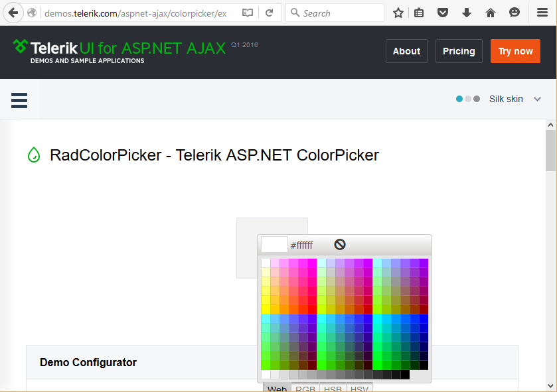Pick the pure blue swatch in the palette
Viewport: 557px width, 392px height.
(424, 318)
